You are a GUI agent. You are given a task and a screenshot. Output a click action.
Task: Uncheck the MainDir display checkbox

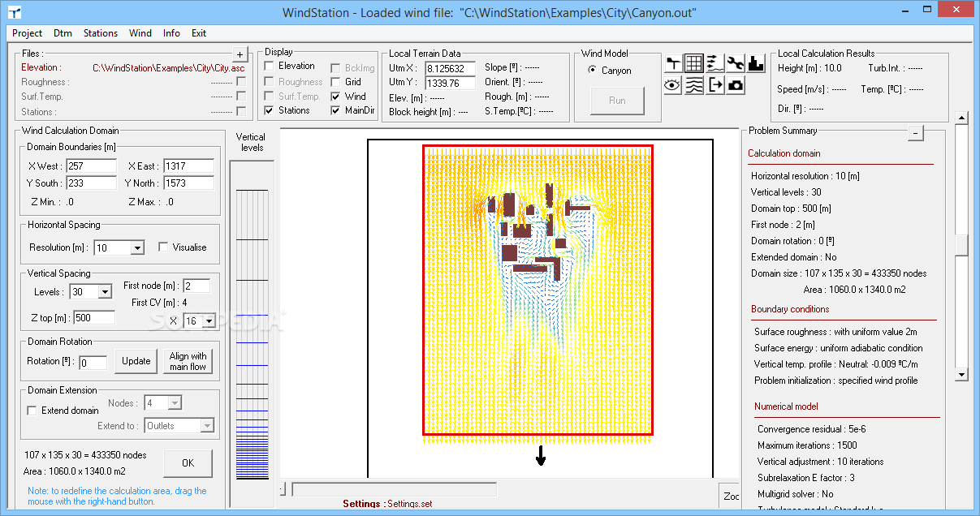click(336, 110)
